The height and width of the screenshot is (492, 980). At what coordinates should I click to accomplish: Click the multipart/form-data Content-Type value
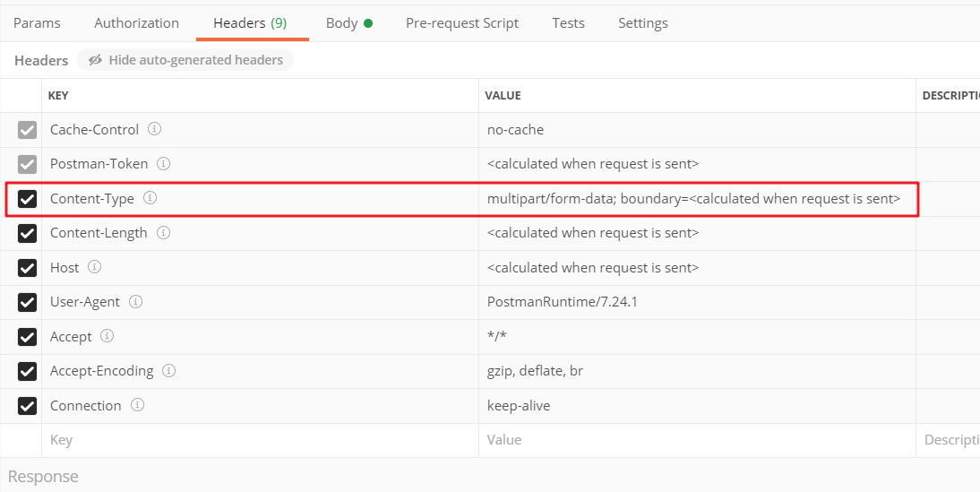pyautogui.click(x=693, y=199)
